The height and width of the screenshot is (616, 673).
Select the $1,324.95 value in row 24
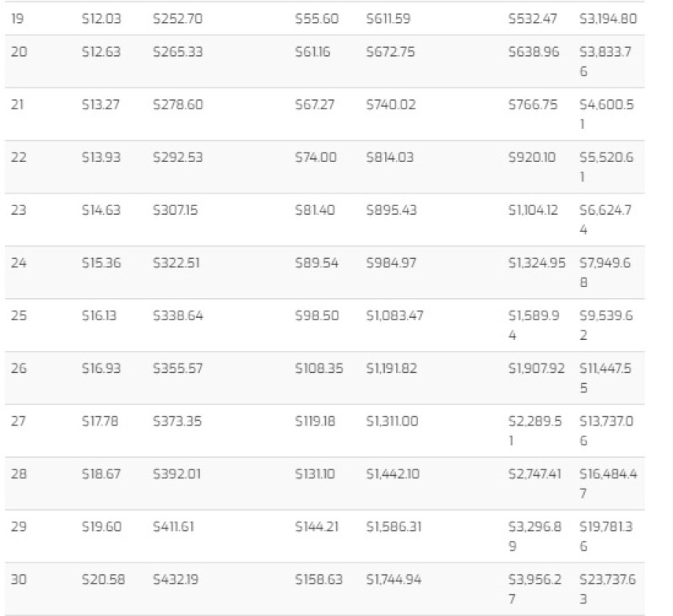point(537,263)
